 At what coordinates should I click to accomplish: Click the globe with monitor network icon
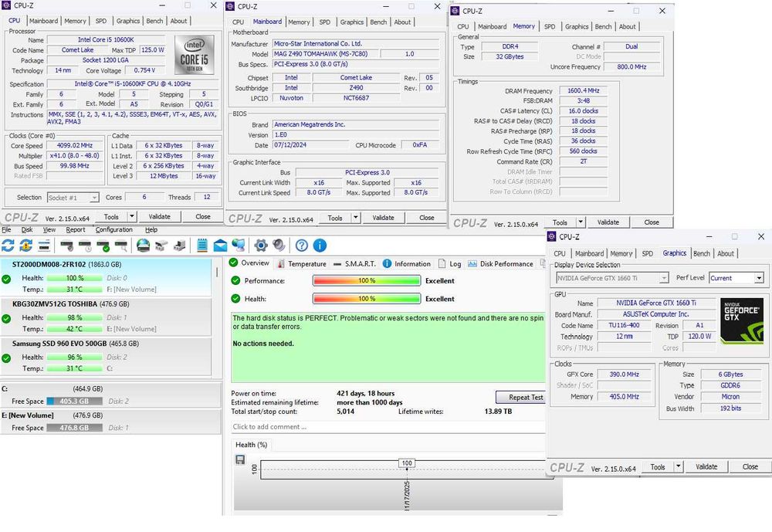239,246
